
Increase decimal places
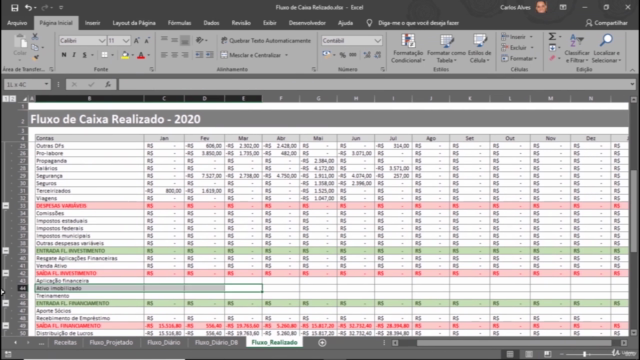tap(367, 55)
